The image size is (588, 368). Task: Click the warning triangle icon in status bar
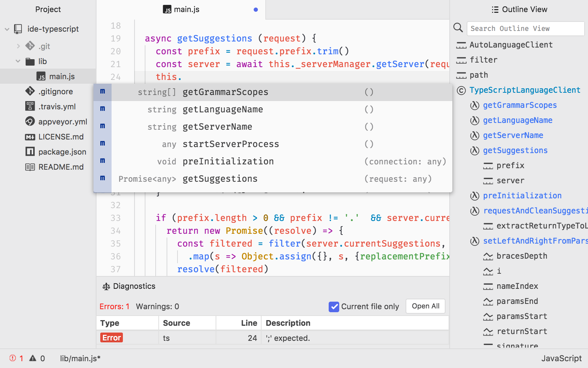tap(32, 358)
